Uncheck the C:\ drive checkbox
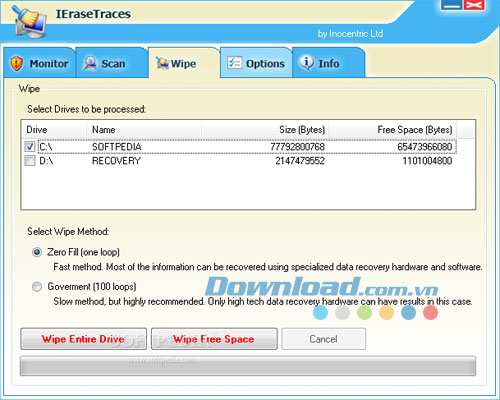Image resolution: width=500 pixels, height=400 pixels. [x=30, y=146]
